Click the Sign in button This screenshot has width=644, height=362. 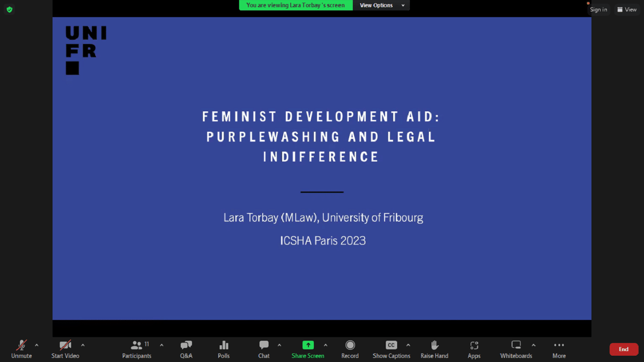pyautogui.click(x=598, y=10)
